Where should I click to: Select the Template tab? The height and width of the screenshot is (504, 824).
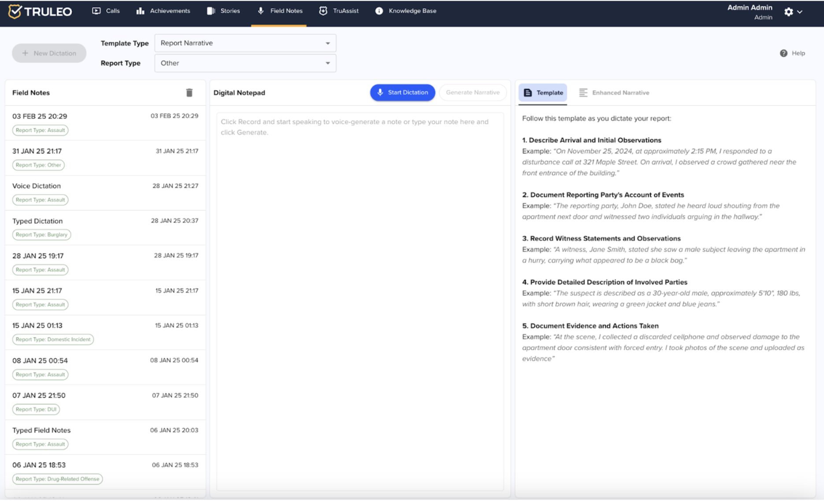[x=543, y=93]
